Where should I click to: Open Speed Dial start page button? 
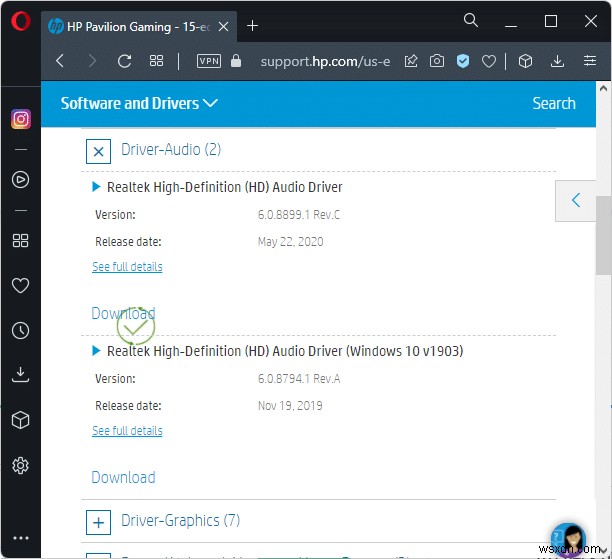[157, 61]
